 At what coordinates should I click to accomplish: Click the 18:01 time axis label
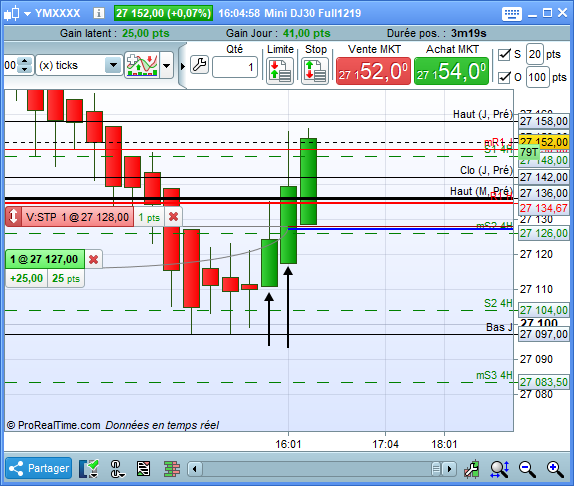[444, 444]
